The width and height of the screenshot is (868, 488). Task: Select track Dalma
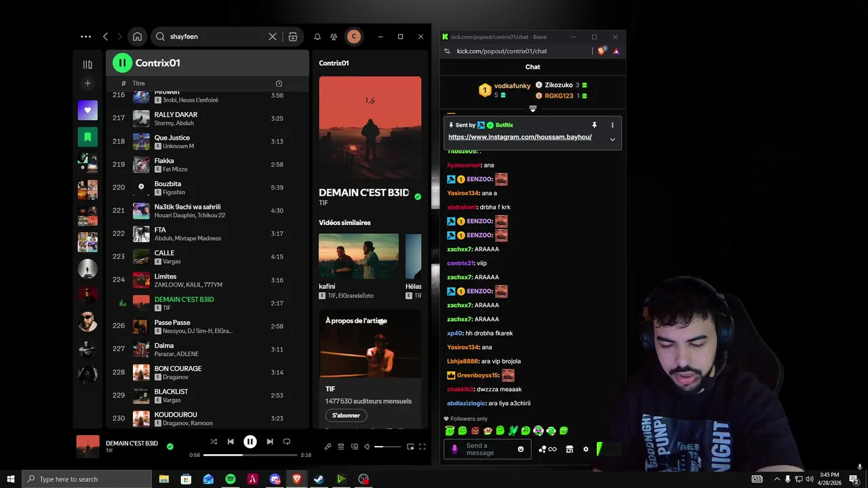click(x=207, y=349)
